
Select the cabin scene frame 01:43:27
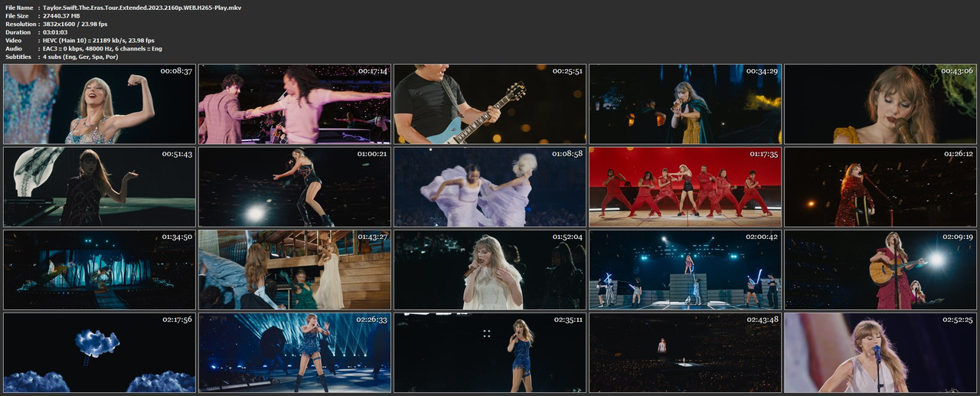295,270
